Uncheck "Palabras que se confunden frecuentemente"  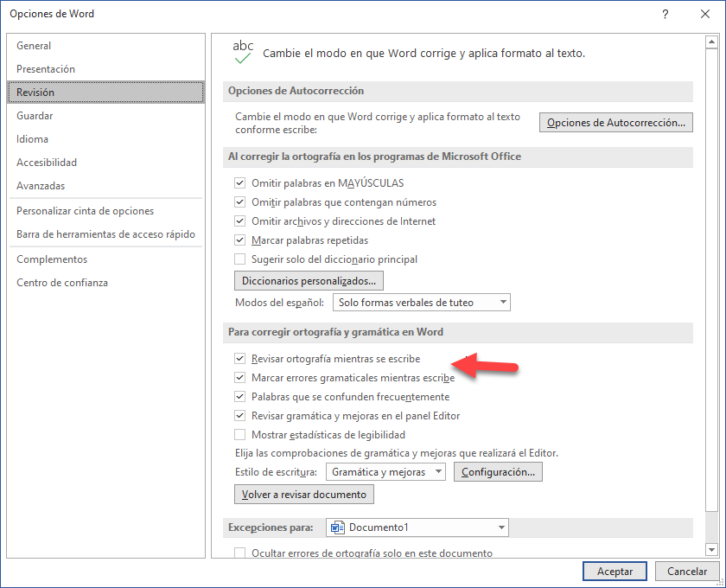pos(239,396)
